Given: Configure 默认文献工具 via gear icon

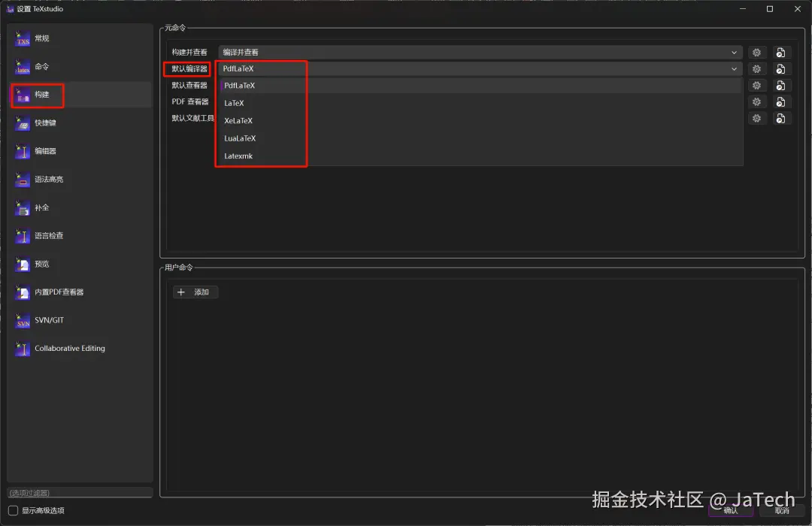Looking at the screenshot, I should [x=756, y=119].
